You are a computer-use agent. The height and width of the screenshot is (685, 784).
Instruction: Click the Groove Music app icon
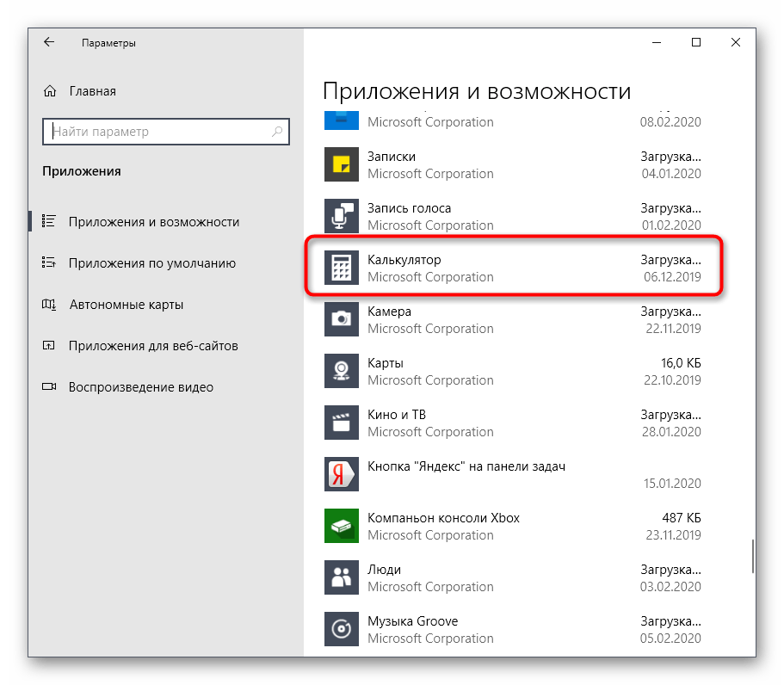(341, 629)
